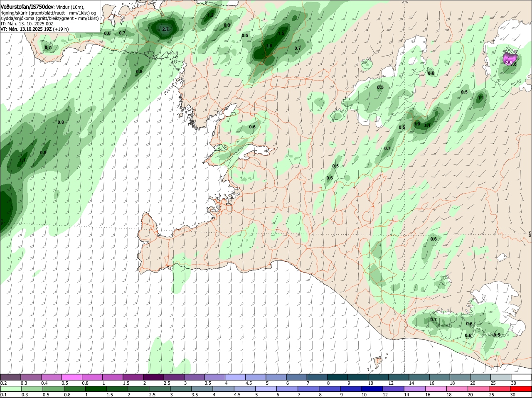This screenshot has height=398, width=532.
Task: Click the bold 'VT: Mán. 13.10.2025 19Z' valid time
Action: 26,29
